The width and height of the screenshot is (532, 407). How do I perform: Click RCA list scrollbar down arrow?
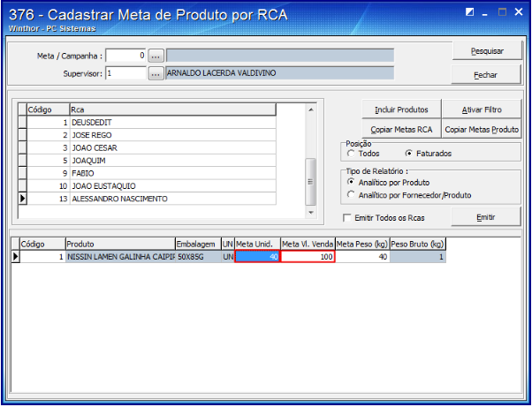[311, 213]
